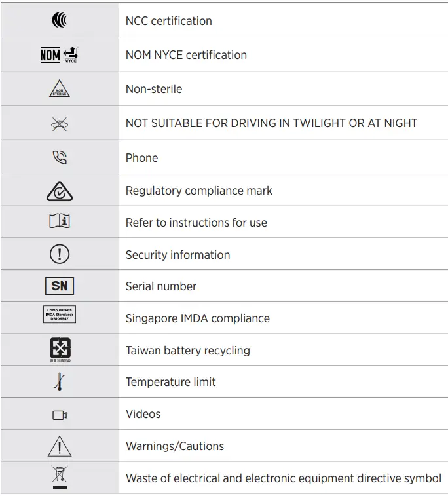Click the NCC certification icon
Screen dimensions: 448x496
click(60, 21)
